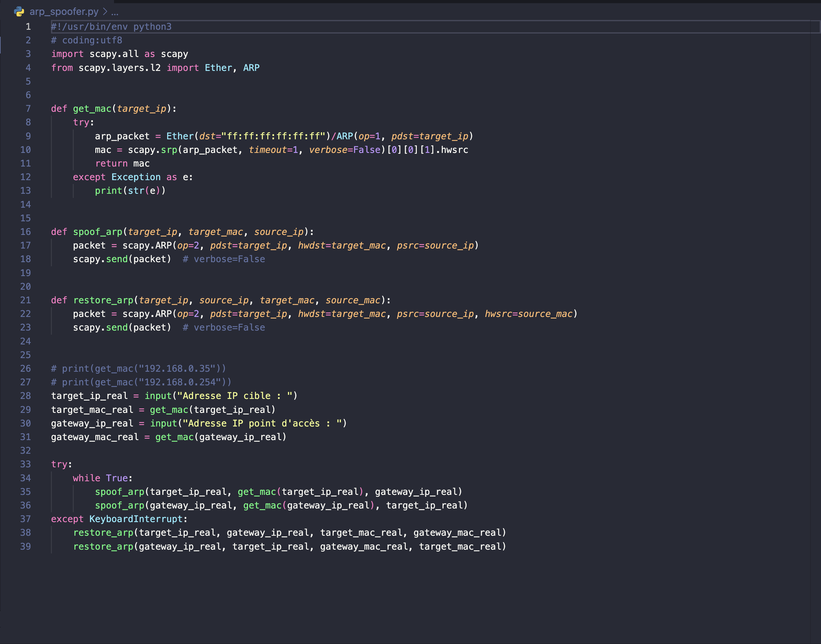Click the 'try:' keyword on line 8
Screen dimensions: 821x644
click(x=83, y=122)
